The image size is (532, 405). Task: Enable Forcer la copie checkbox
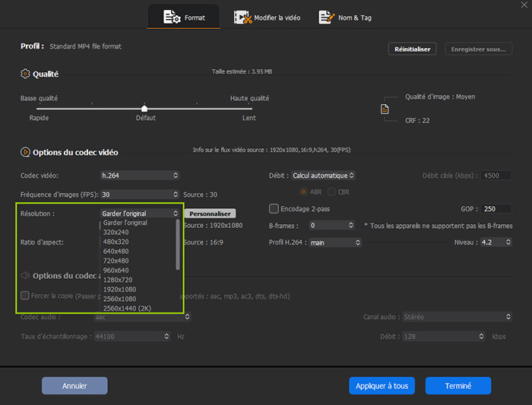pyautogui.click(x=25, y=296)
